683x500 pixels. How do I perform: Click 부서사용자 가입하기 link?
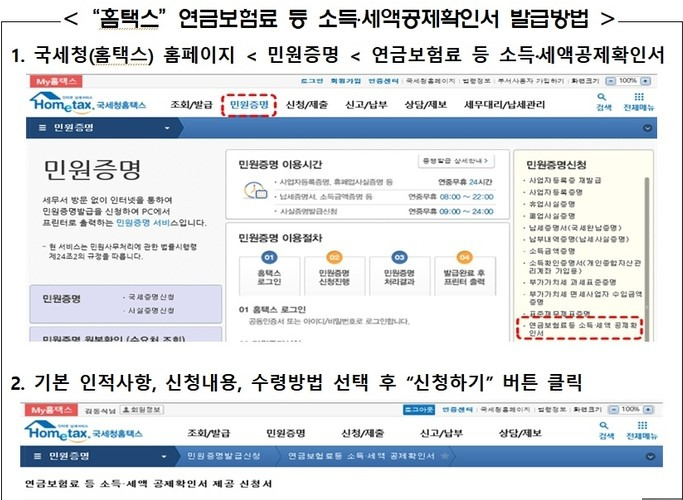(531, 81)
